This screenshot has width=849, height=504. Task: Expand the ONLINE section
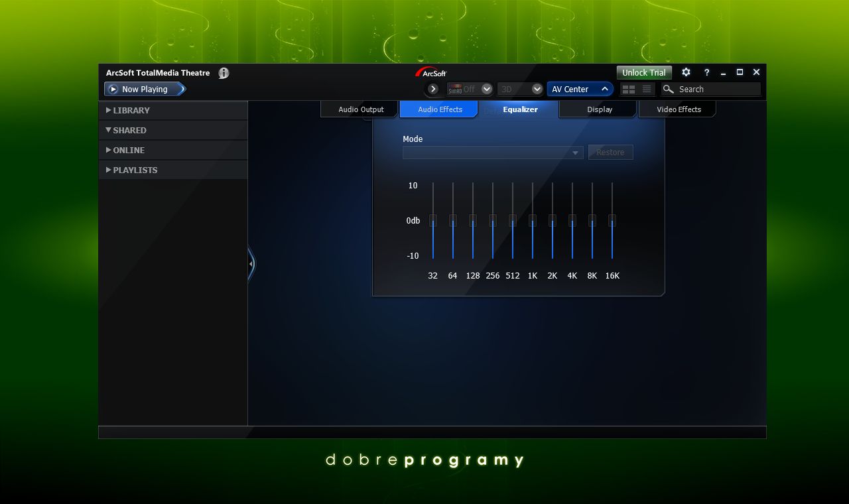173,150
